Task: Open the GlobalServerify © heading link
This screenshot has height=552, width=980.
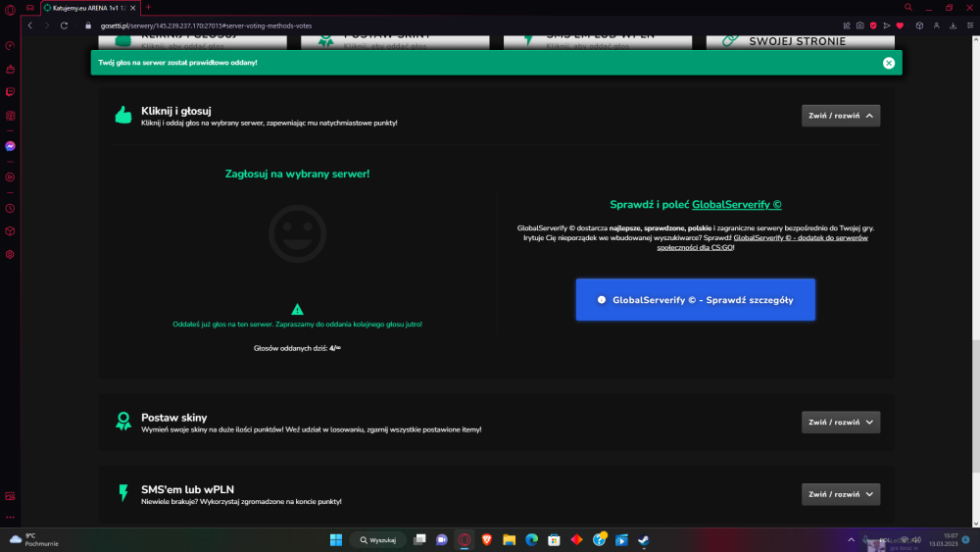Action: coord(736,204)
